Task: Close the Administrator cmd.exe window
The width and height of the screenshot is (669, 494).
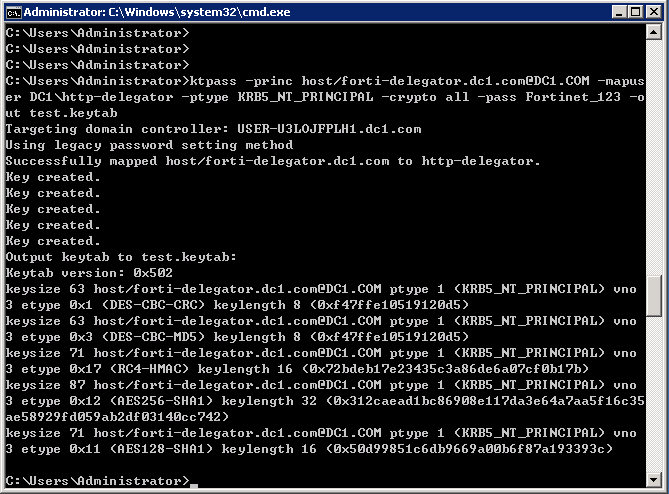Action: (x=653, y=12)
